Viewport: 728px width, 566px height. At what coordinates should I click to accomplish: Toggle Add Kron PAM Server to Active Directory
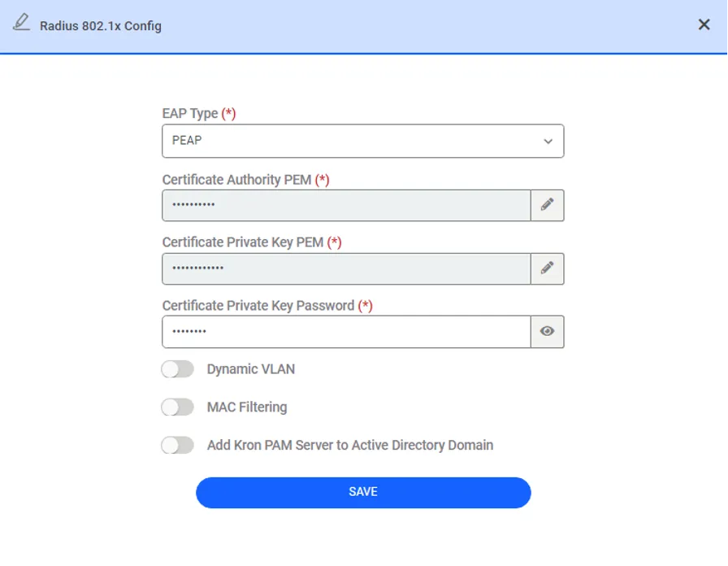pos(177,445)
